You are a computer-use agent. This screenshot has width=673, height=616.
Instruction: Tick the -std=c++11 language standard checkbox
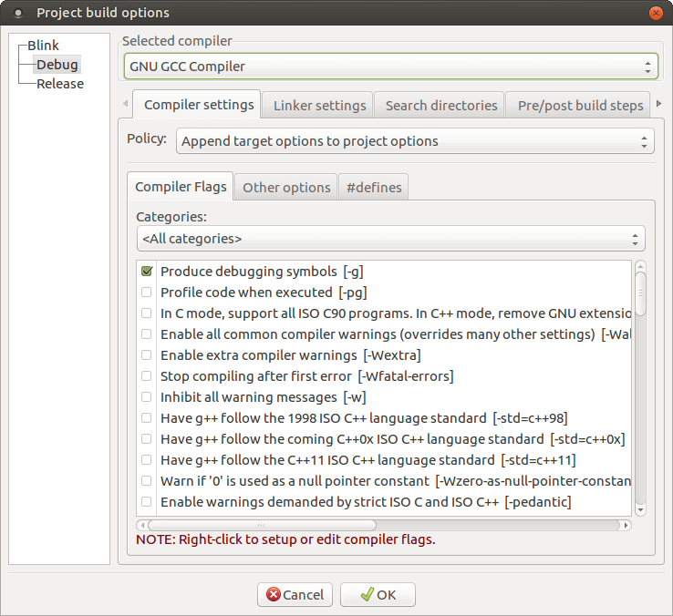[146, 460]
